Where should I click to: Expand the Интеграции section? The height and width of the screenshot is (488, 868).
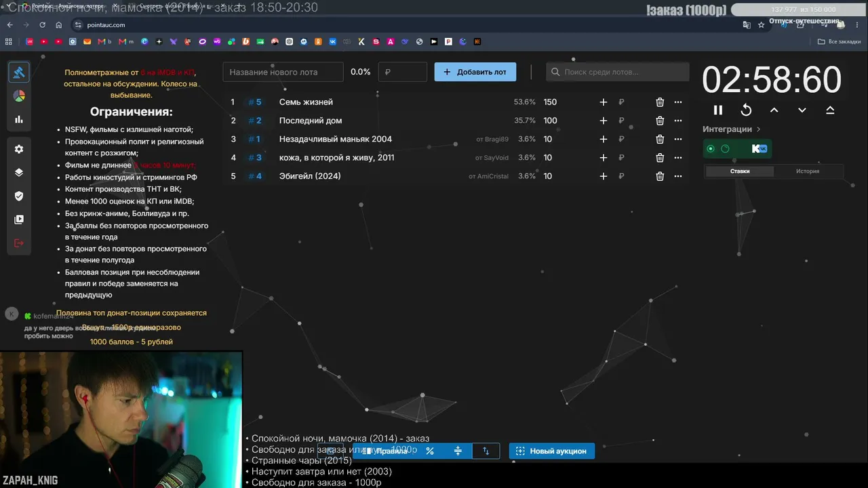(732, 129)
